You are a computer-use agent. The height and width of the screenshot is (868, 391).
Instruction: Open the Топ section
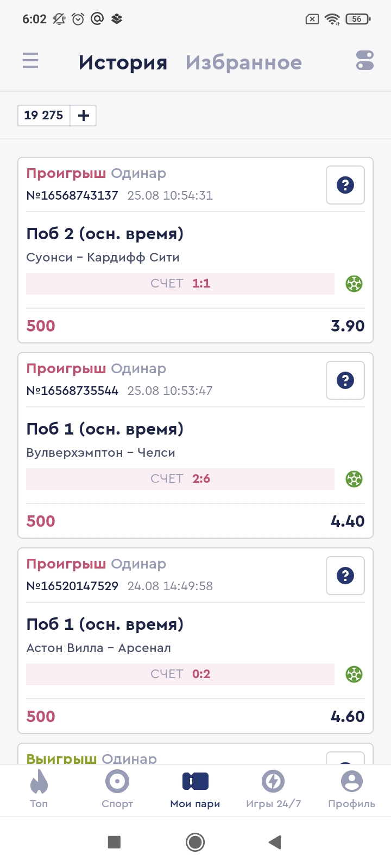point(39,789)
